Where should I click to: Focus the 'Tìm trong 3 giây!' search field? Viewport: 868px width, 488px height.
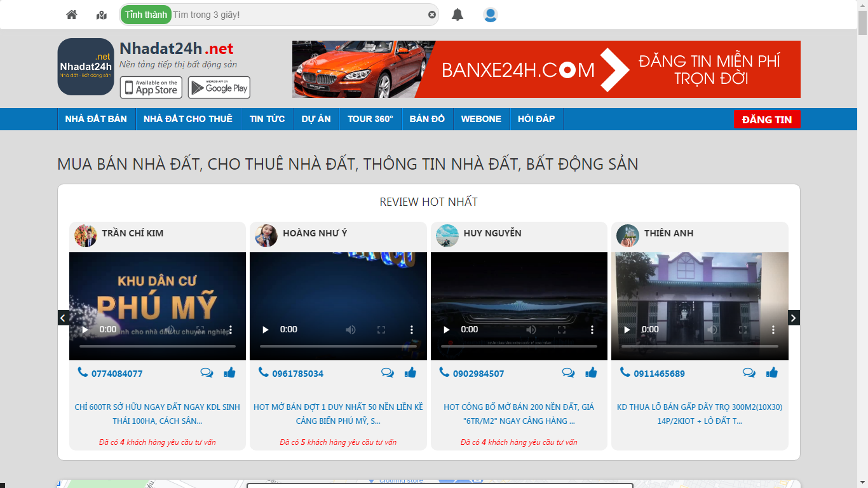pos(299,15)
